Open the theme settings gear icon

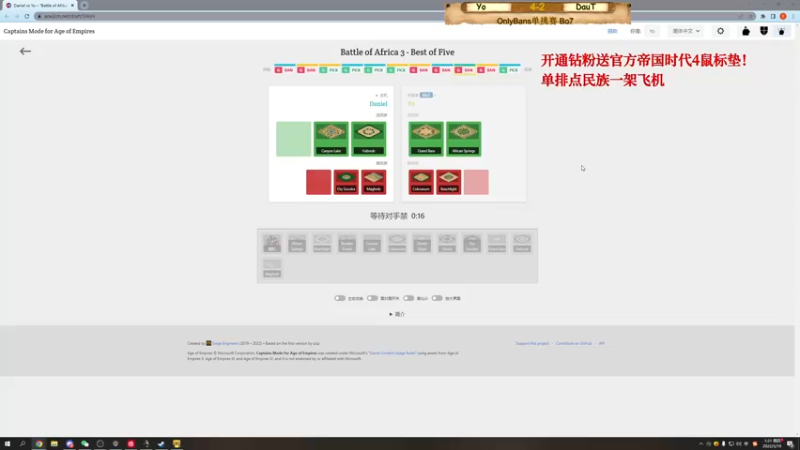point(720,31)
